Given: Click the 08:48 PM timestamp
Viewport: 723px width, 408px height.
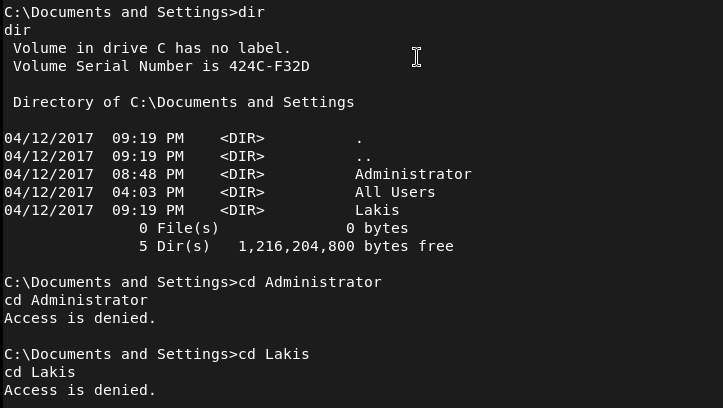Looking at the screenshot, I should pyautogui.click(x=147, y=174).
